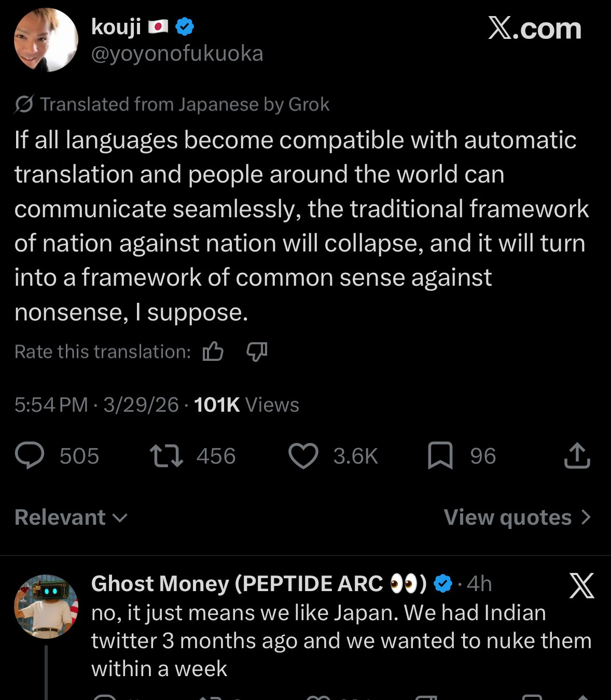This screenshot has width=611, height=700.
Task: Click the kouji display name
Action: (116, 26)
